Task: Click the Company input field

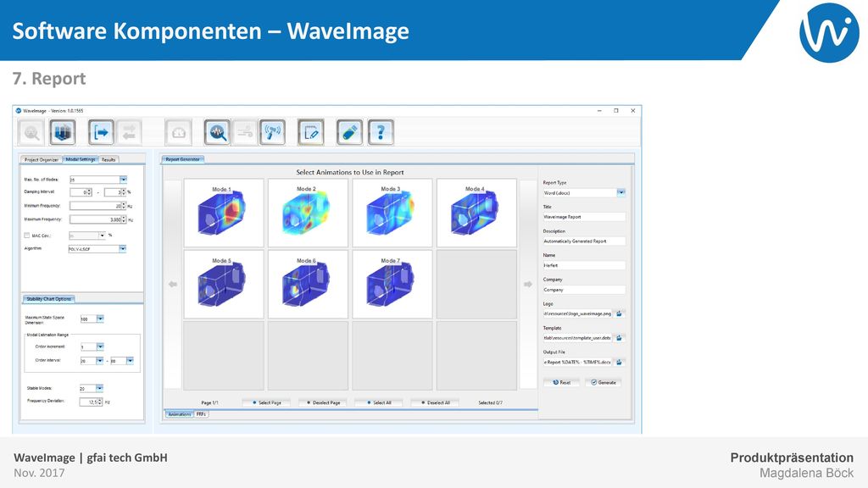Action: point(584,290)
